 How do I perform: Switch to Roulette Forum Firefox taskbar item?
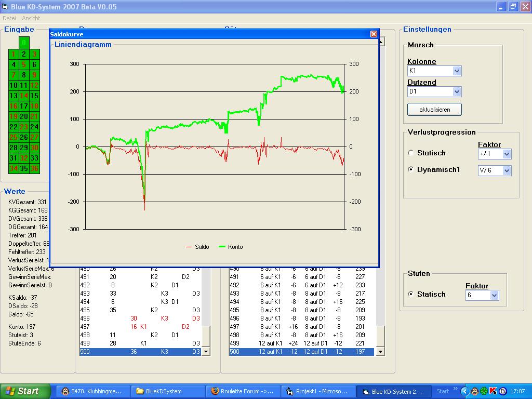coord(243,391)
